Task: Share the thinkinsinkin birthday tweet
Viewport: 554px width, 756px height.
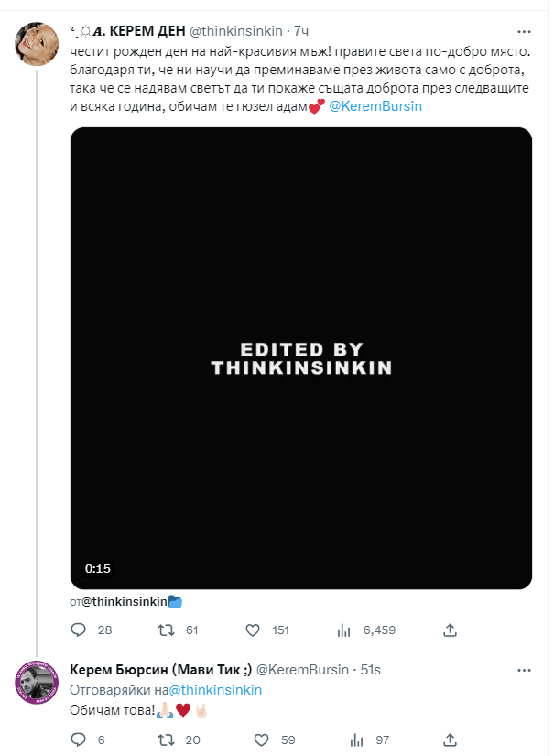Action: pos(450,630)
